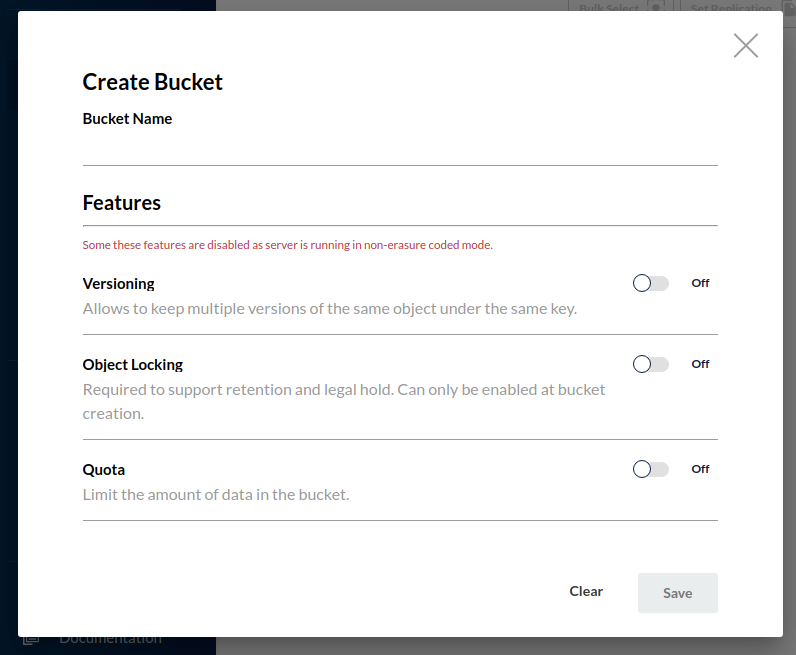Image resolution: width=796 pixels, height=655 pixels.
Task: Click the Set Replication button in the background
Action: 731,7
